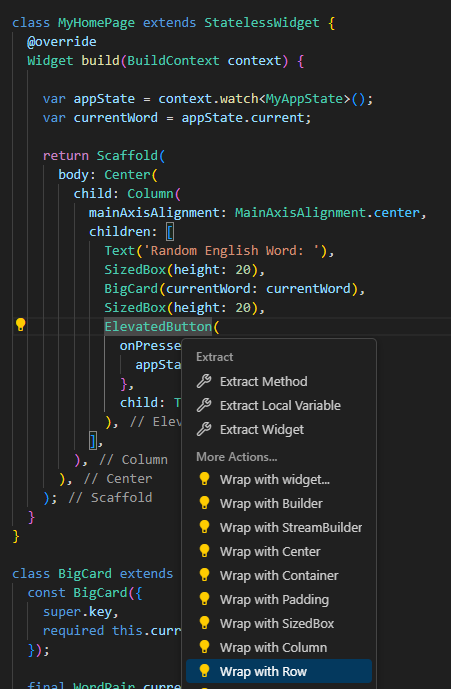Viewport: 451px width, 689px height.
Task: Click the onPressed property in ElevatedButton
Action: coord(150,345)
